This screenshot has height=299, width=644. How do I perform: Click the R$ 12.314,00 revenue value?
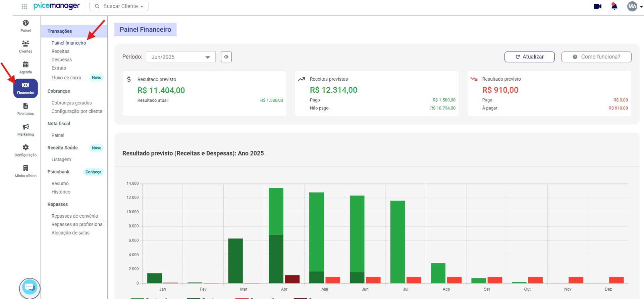[333, 90]
